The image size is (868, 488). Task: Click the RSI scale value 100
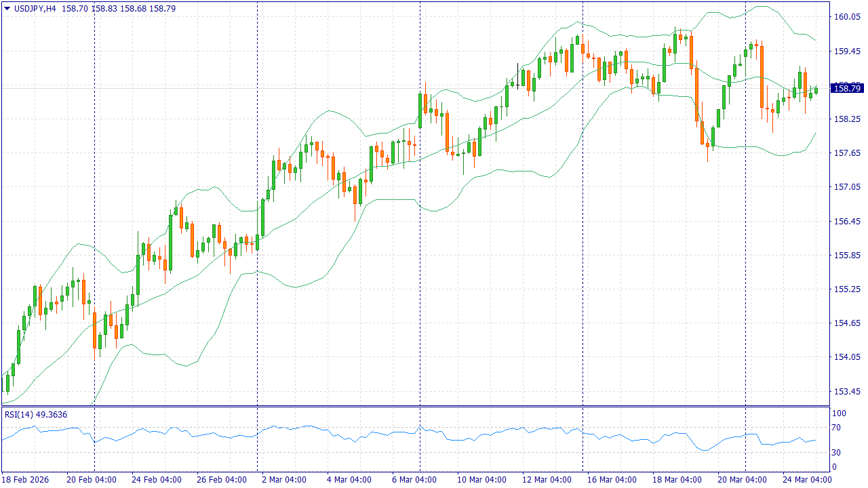click(840, 413)
